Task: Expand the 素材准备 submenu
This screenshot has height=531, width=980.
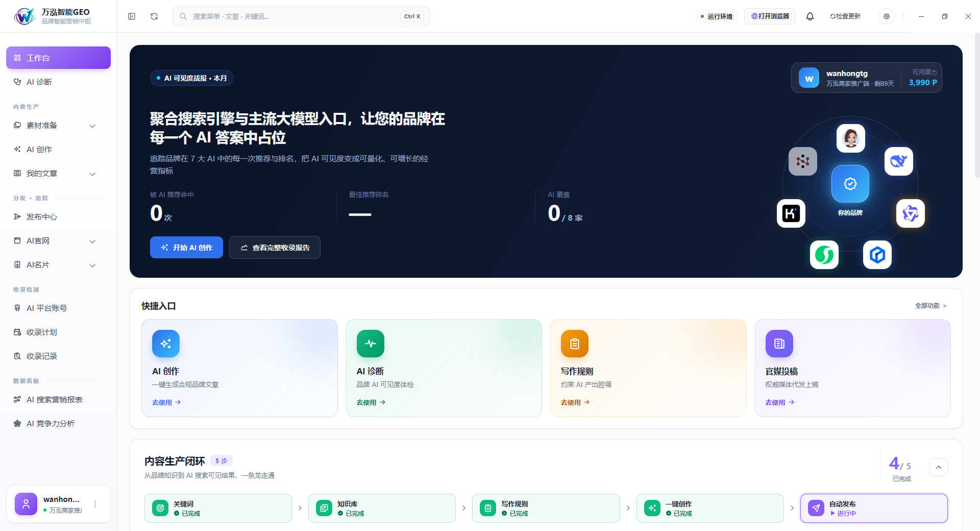Action: pyautogui.click(x=92, y=126)
